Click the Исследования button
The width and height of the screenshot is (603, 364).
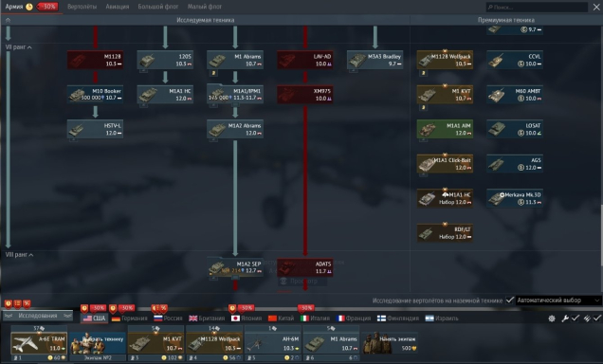click(38, 316)
